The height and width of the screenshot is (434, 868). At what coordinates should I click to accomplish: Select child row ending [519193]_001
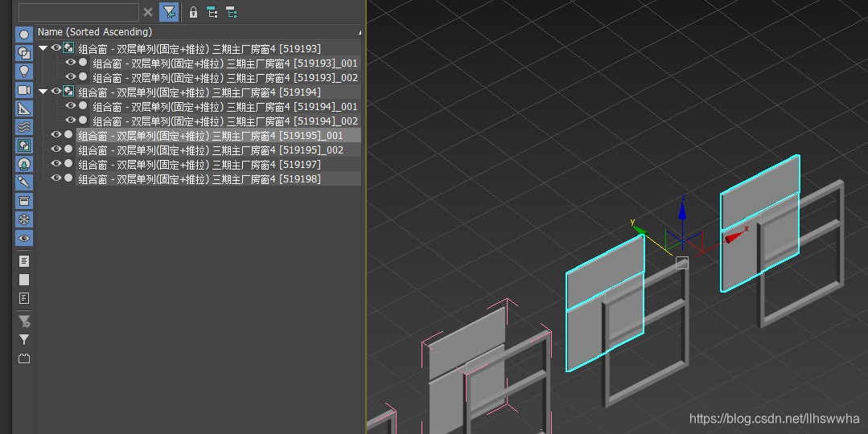tap(224, 63)
